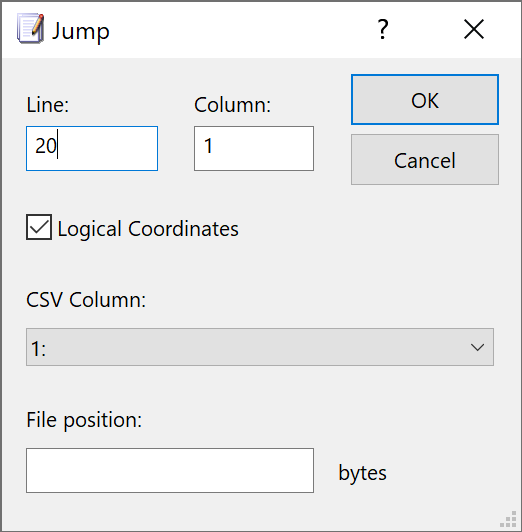Click the "bytes" unit label

point(363,473)
